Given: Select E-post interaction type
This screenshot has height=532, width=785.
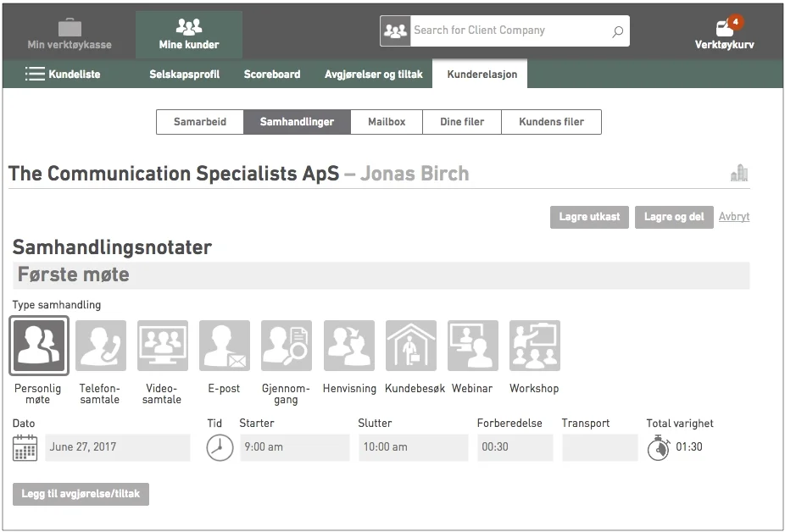Looking at the screenshot, I should point(225,346).
